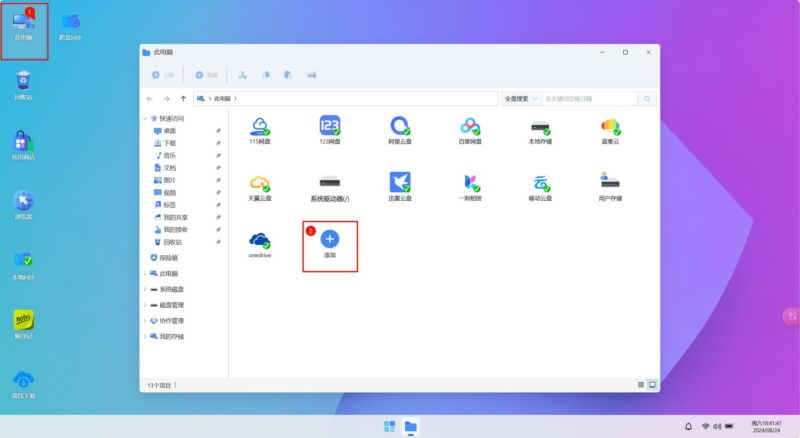Image resolution: width=800 pixels, height=438 pixels.
Task: Click the up-directory arrow button
Action: [x=183, y=99]
